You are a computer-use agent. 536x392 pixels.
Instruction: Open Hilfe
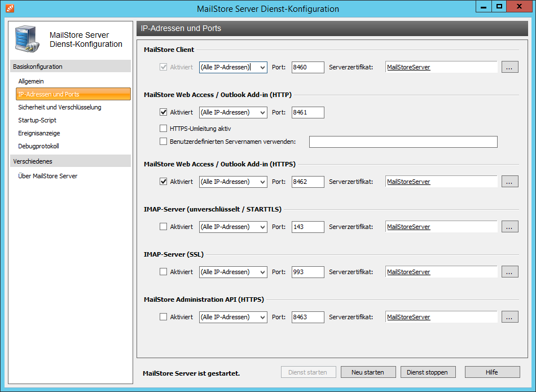click(x=492, y=372)
